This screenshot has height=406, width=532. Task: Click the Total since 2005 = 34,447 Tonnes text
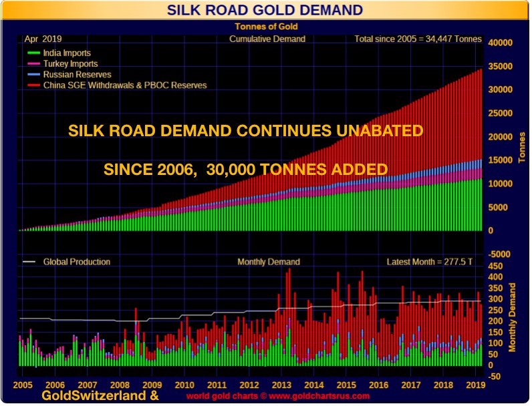pyautogui.click(x=418, y=39)
